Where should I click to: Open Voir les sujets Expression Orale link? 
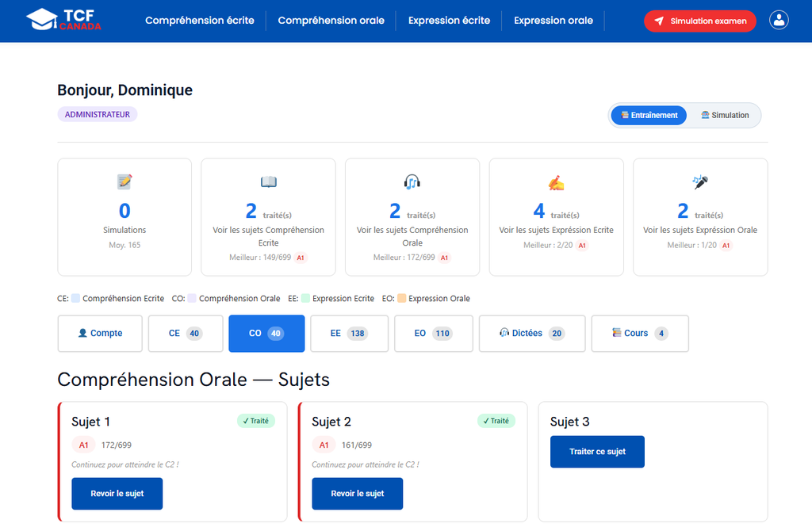(x=700, y=231)
